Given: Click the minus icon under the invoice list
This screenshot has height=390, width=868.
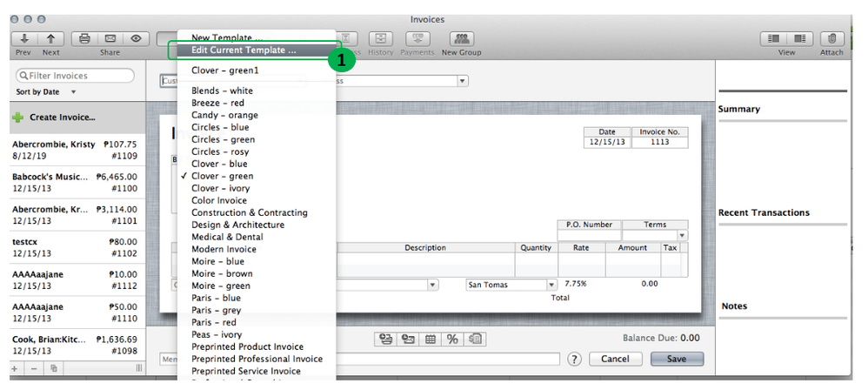Looking at the screenshot, I should tap(34, 368).
